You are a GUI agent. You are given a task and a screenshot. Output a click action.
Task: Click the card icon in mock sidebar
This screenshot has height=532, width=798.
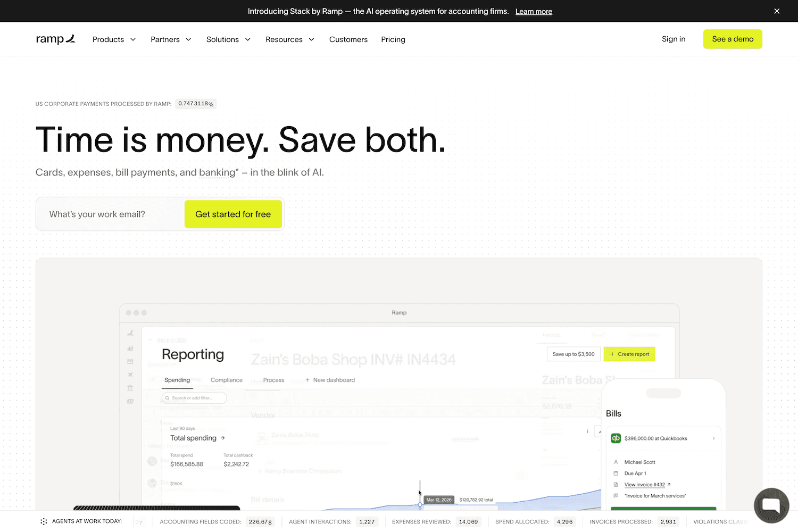click(130, 362)
